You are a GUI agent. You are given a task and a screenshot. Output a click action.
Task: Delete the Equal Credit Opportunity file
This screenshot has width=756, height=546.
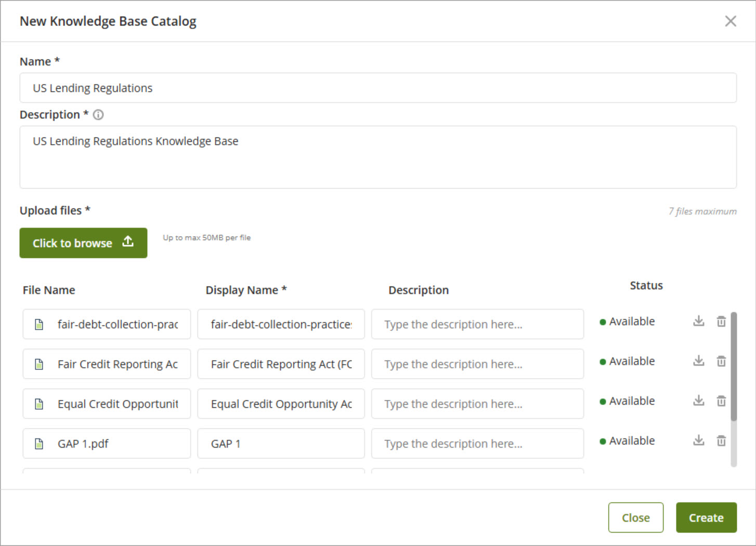pos(721,401)
